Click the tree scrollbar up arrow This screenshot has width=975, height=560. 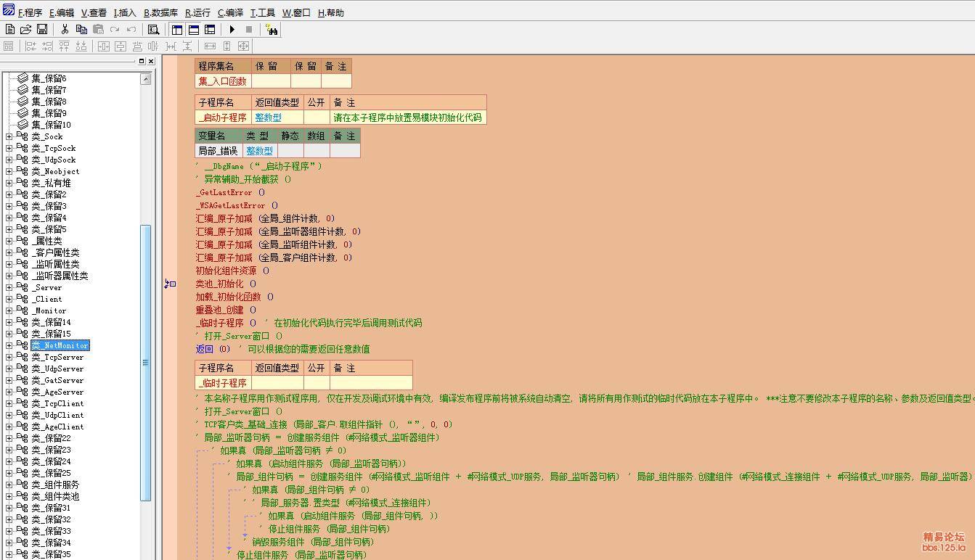(146, 79)
